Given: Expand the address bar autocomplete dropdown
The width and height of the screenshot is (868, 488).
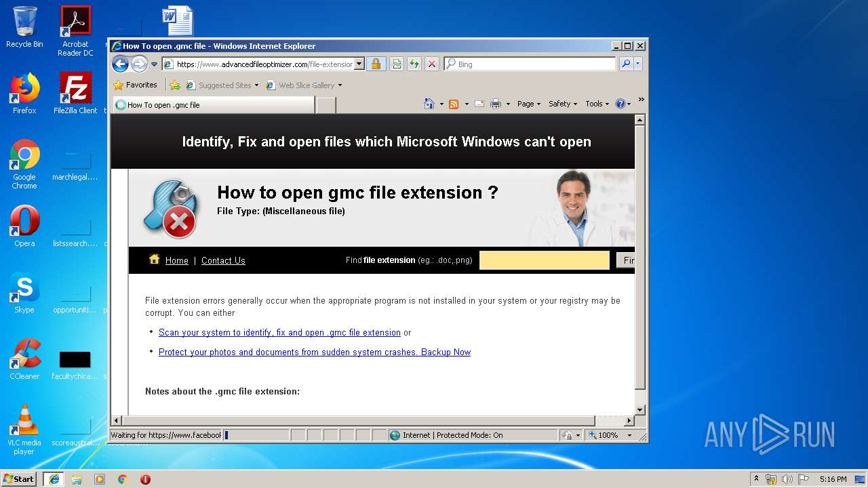Looking at the screenshot, I should (x=359, y=64).
